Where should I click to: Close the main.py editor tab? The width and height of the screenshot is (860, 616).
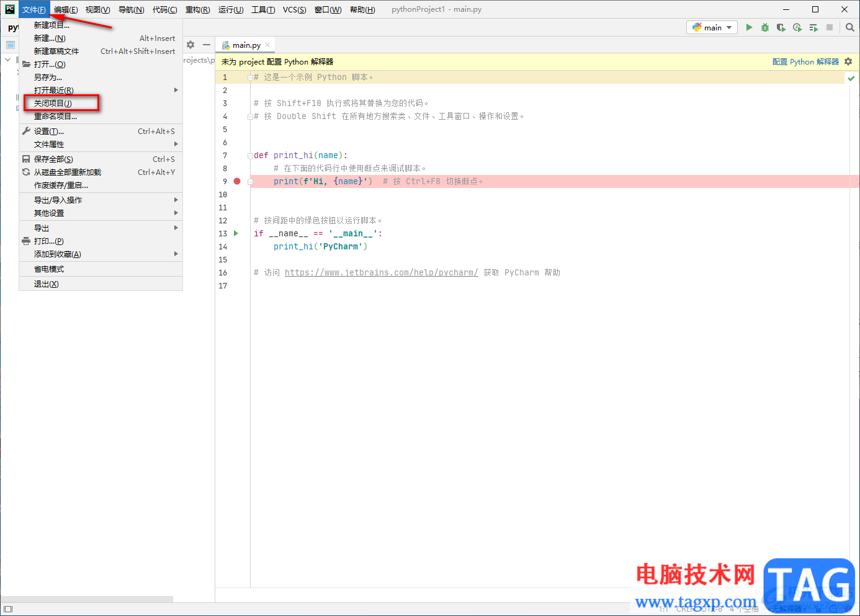pyautogui.click(x=267, y=45)
